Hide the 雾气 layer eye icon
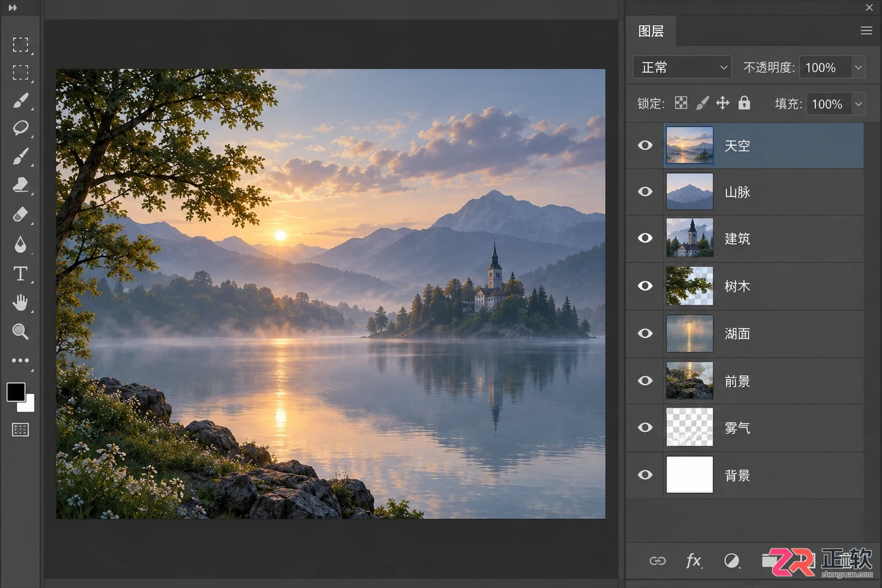Viewport: 882px width, 588px height. point(645,427)
